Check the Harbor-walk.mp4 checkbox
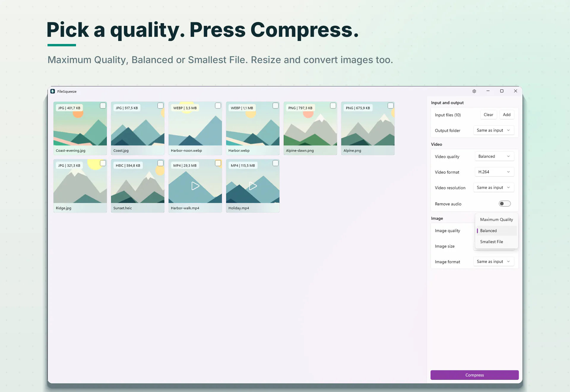The image size is (570, 392). click(x=218, y=163)
